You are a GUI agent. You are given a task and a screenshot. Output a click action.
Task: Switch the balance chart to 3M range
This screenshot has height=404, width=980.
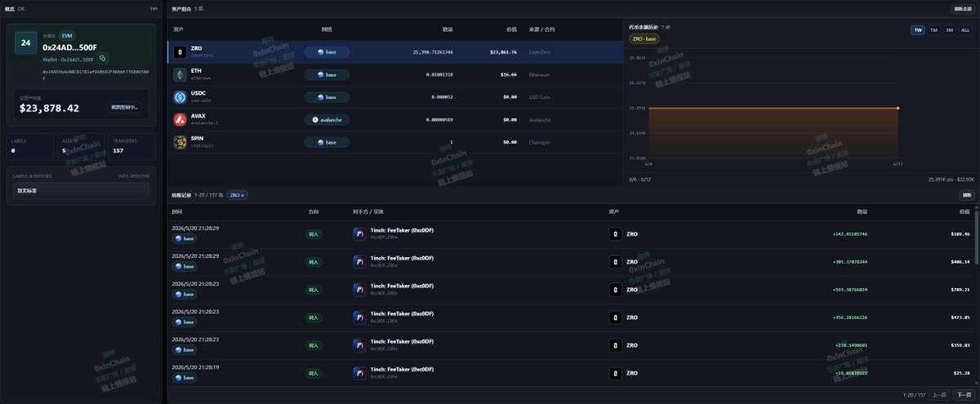(949, 30)
